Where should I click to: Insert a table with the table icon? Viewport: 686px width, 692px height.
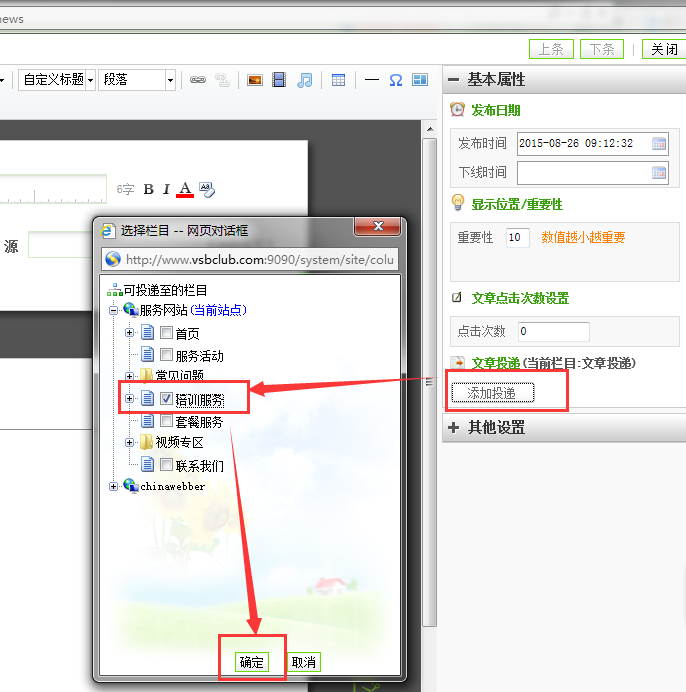pyautogui.click(x=339, y=80)
